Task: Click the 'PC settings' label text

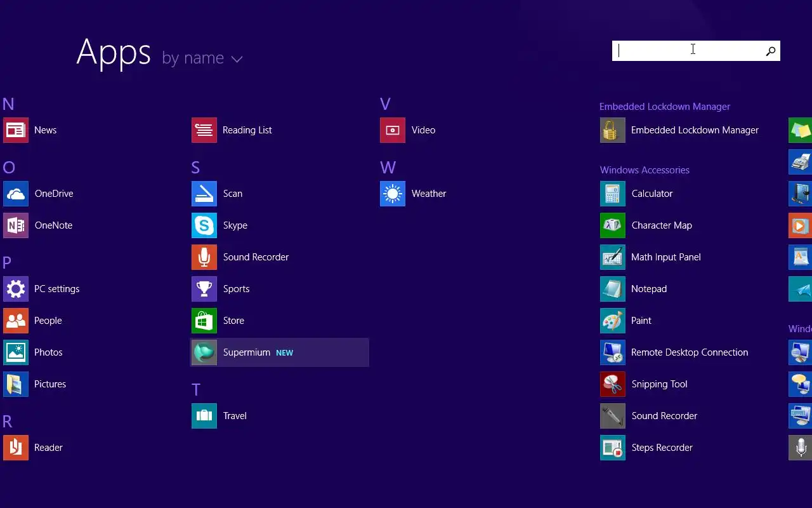Action: coord(57,289)
